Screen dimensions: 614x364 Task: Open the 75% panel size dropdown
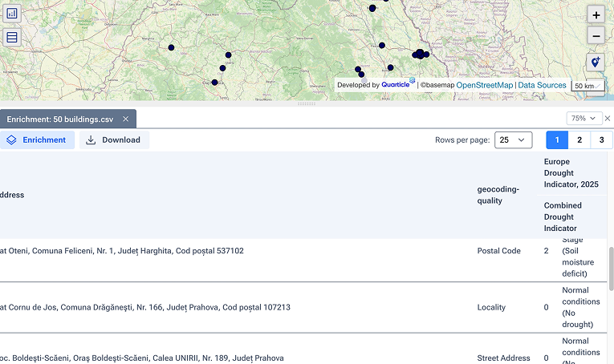tap(584, 118)
